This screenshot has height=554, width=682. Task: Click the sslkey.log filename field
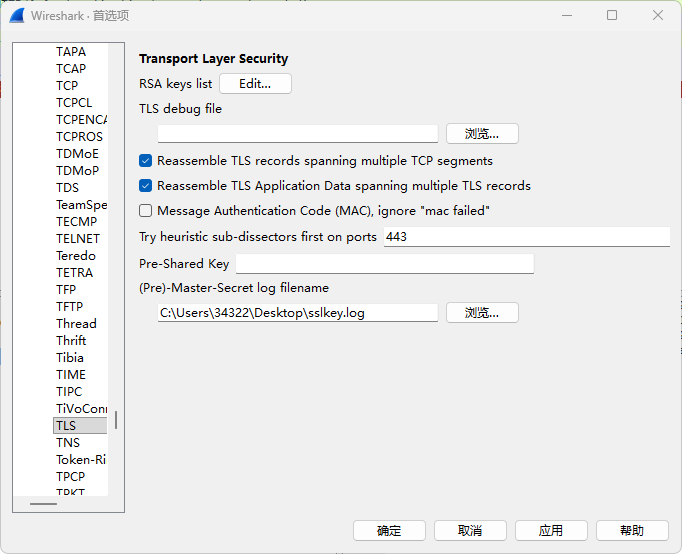pyautogui.click(x=298, y=313)
